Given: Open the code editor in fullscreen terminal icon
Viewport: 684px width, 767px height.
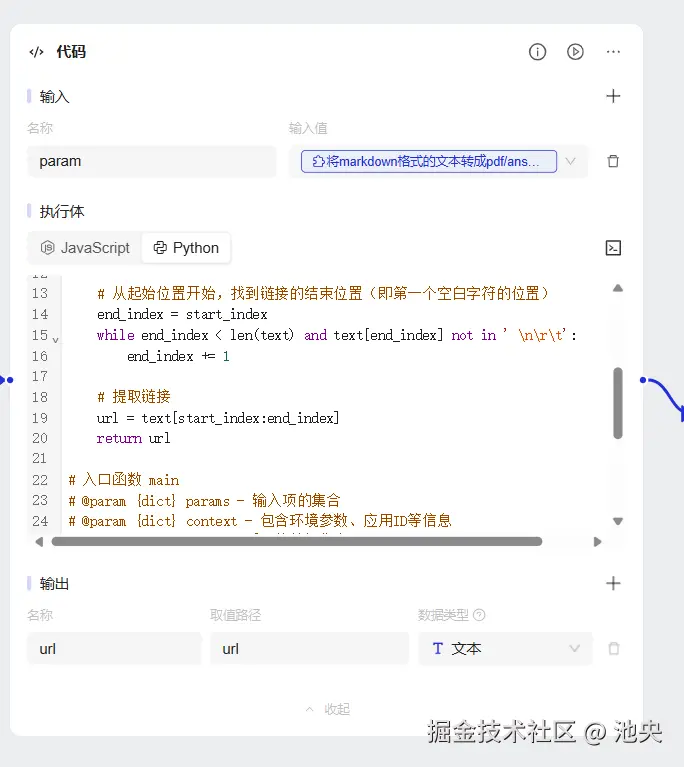Looking at the screenshot, I should (x=613, y=248).
